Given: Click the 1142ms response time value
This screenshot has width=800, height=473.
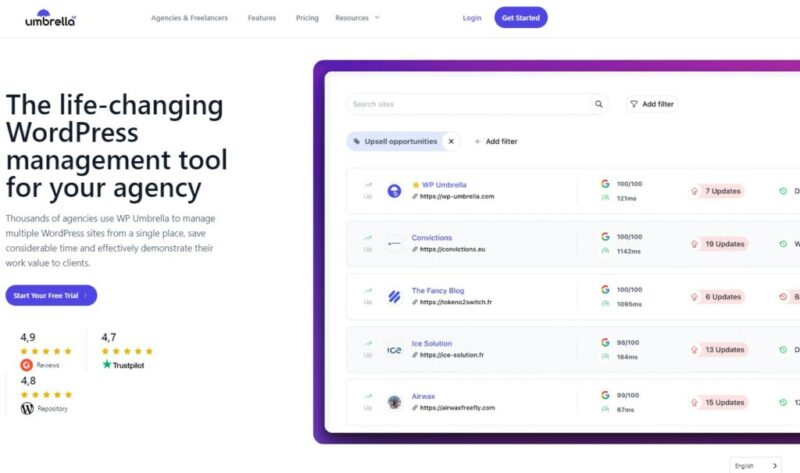Looking at the screenshot, I should point(629,252).
